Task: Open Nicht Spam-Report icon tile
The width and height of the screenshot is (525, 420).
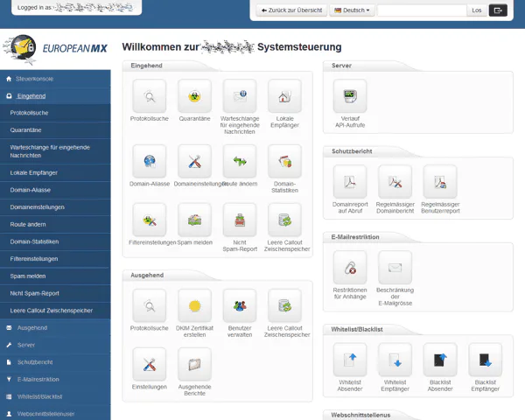Action: (240, 220)
